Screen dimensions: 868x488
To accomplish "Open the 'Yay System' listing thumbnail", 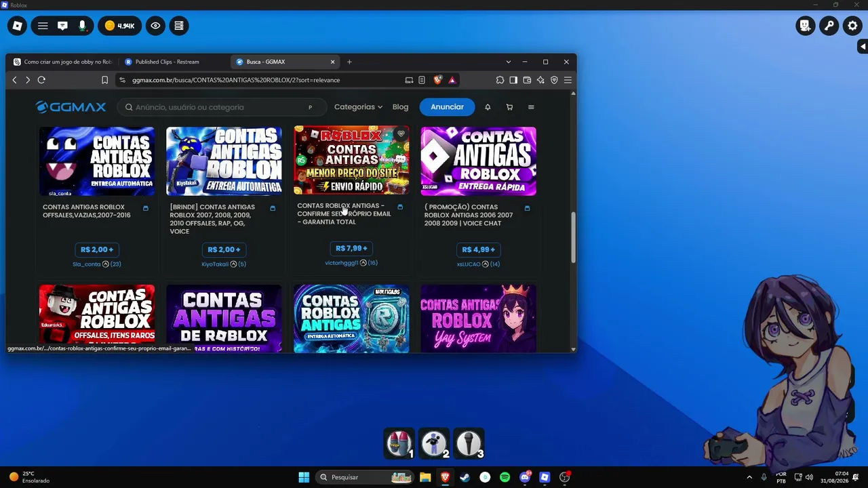I will pyautogui.click(x=478, y=319).
